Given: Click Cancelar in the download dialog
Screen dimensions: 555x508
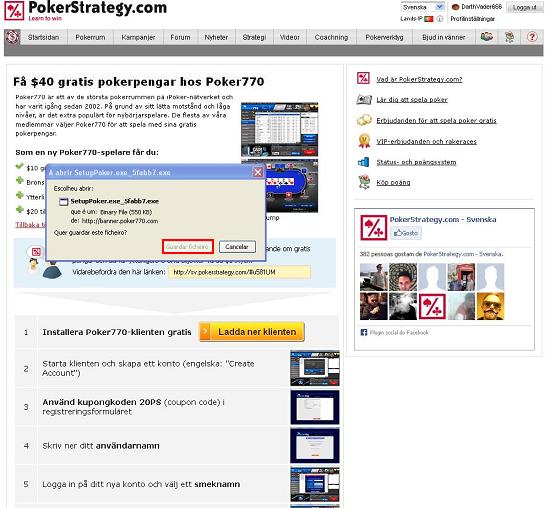Looking at the screenshot, I should tap(237, 247).
